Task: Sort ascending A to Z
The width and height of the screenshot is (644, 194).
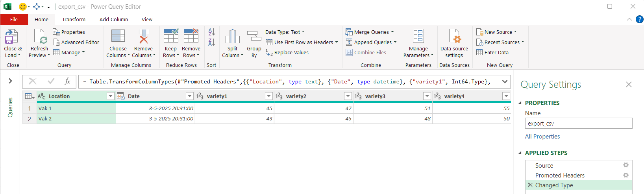Action: [211, 32]
